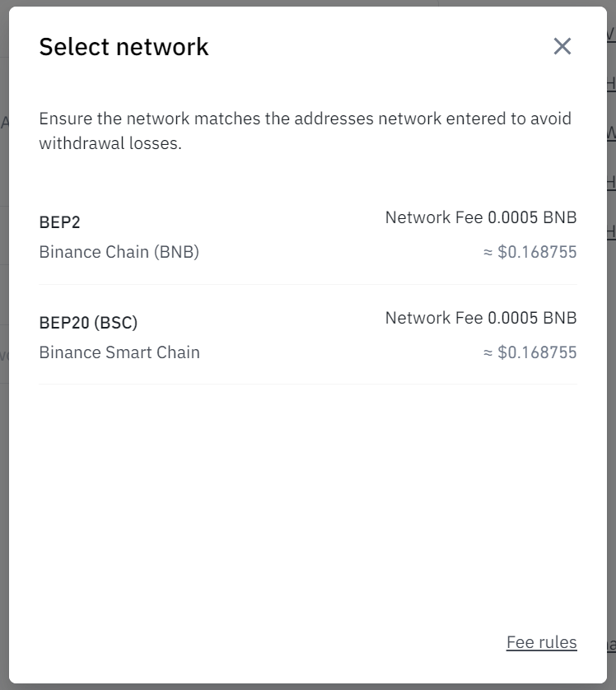Click the network mismatch warning text
This screenshot has width=616, height=690.
pos(306,131)
